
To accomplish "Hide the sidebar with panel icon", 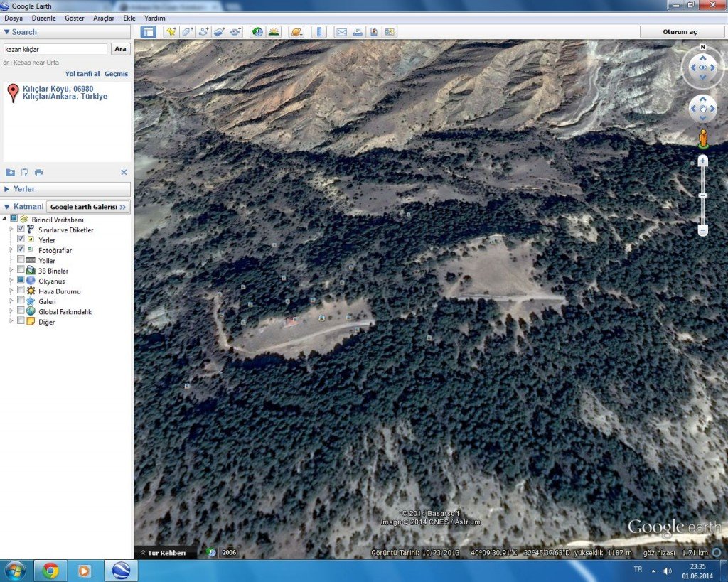I will 148,32.
